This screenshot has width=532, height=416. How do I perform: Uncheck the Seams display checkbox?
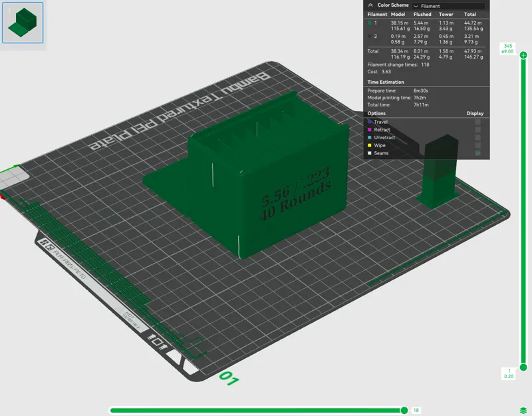coord(477,153)
